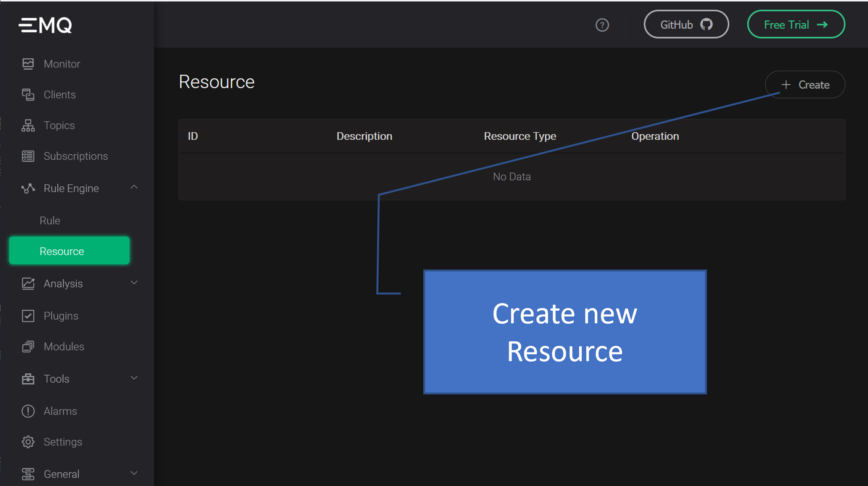Expand the Tools menu chevron
Viewport: 868px width, 486px height.
(134, 378)
